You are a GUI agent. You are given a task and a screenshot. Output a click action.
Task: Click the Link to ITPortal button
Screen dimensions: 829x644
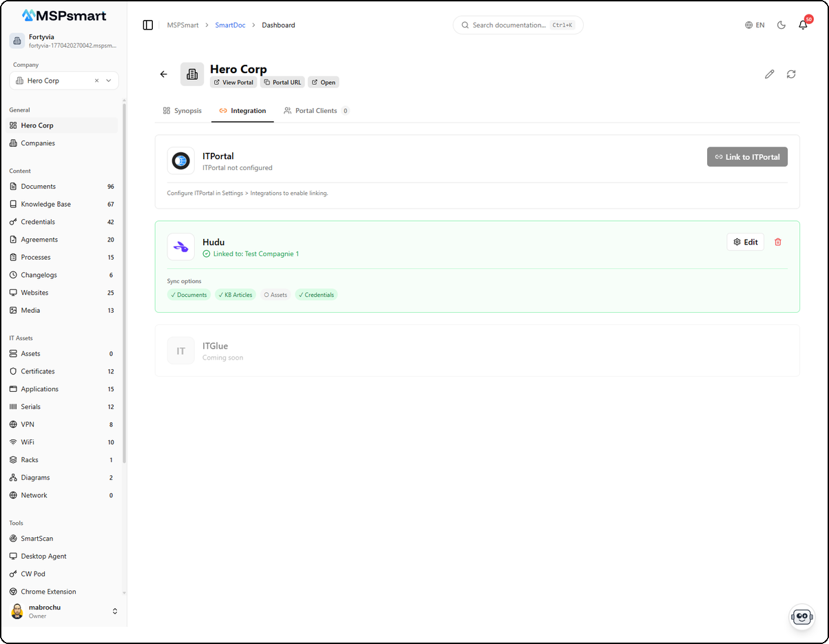[747, 156]
